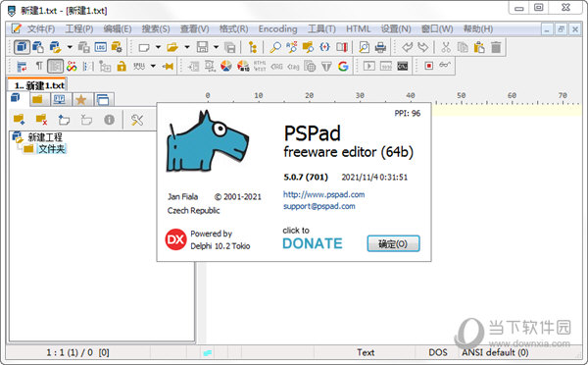Click the Text highlighter status entry
Screen dimensions: 588x365
click(x=366, y=352)
